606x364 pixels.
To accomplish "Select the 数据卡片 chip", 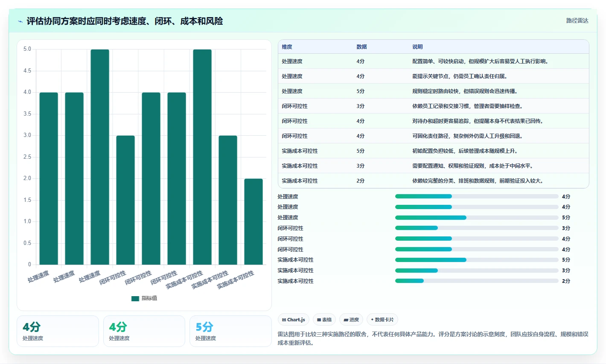I will click(382, 320).
